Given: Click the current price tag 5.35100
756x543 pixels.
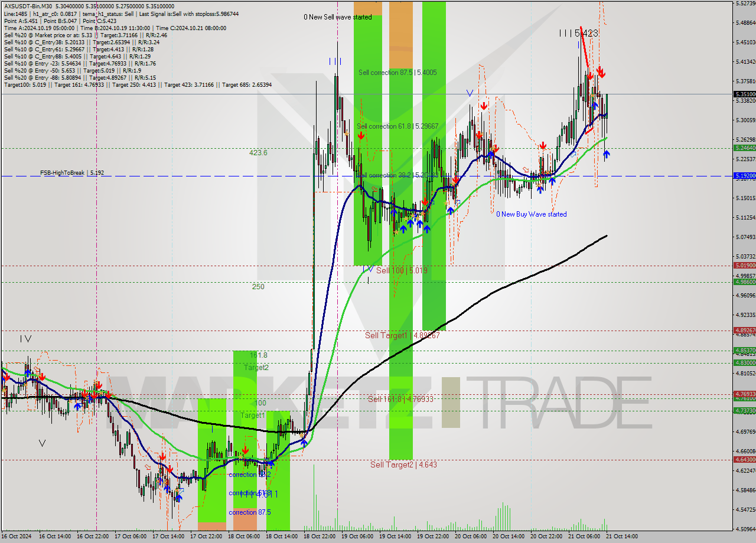Looking at the screenshot, I should coord(744,94).
